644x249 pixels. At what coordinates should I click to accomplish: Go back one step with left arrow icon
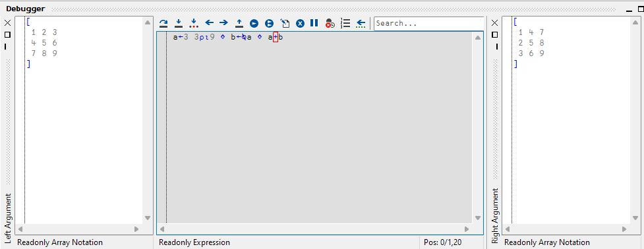(209, 23)
